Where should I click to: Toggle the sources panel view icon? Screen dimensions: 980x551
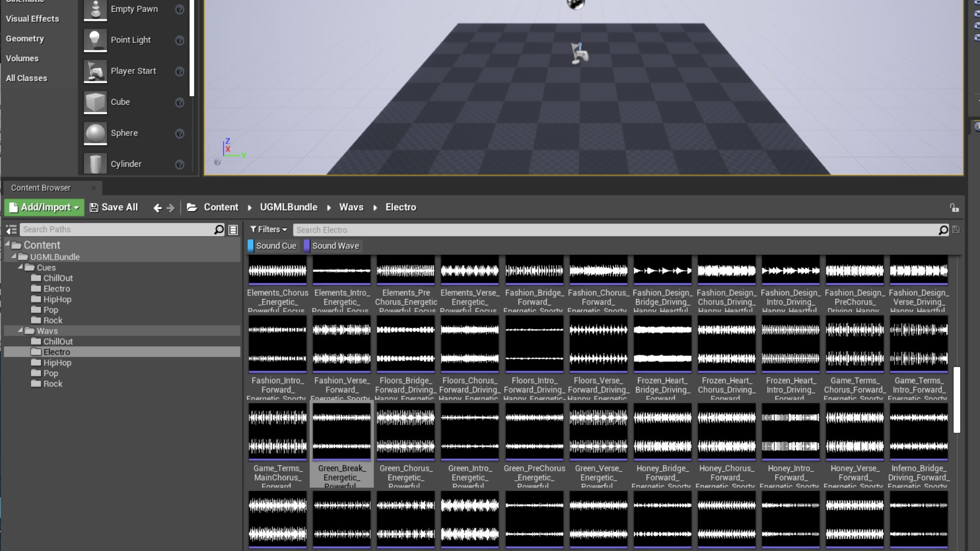pos(11,230)
